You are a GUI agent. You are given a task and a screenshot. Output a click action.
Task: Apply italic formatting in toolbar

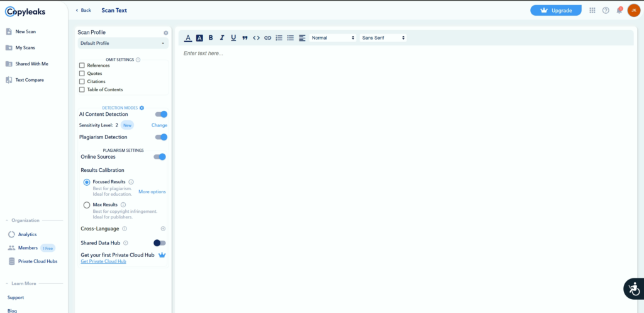222,38
